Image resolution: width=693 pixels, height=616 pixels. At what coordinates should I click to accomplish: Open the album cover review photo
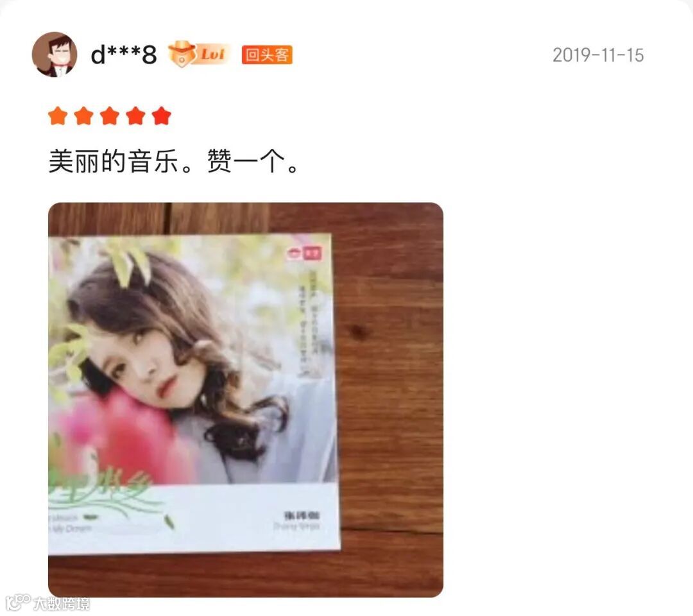click(x=246, y=400)
